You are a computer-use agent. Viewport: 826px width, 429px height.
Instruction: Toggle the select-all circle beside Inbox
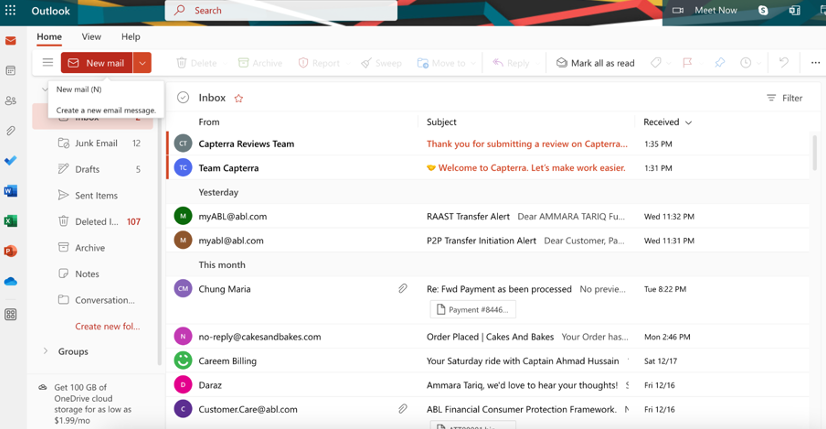tap(183, 98)
